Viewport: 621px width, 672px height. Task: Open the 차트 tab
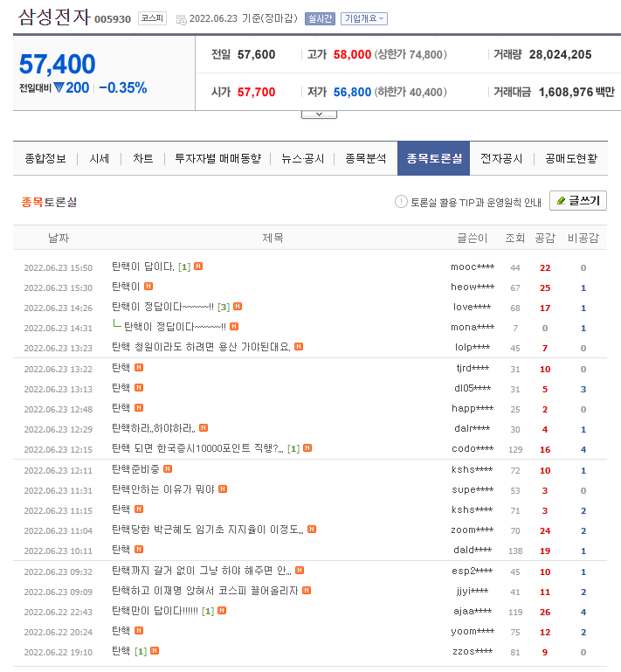tap(143, 158)
